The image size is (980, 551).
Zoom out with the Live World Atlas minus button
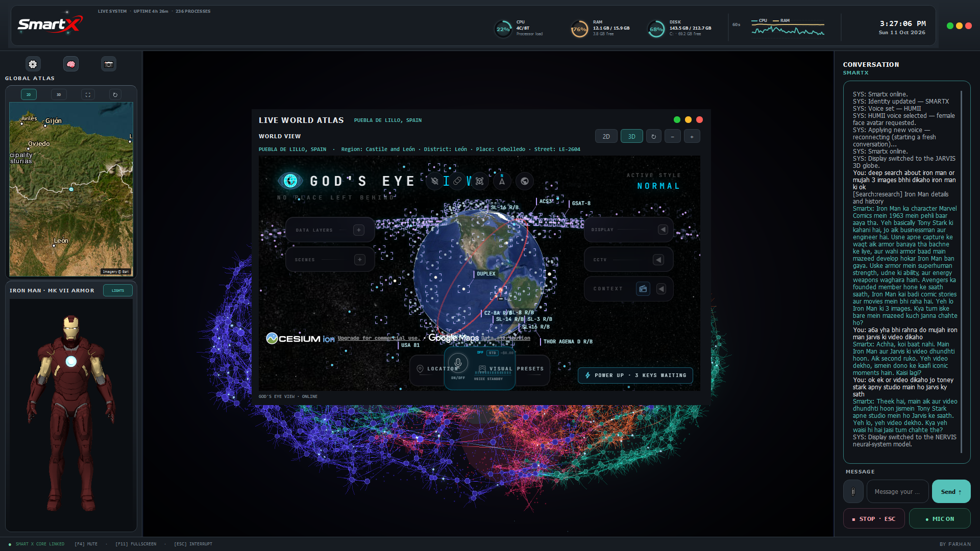click(673, 136)
